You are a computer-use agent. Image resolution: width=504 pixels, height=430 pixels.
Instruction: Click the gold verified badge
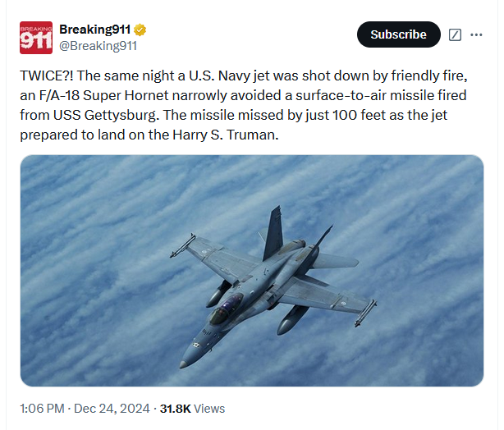(x=140, y=30)
